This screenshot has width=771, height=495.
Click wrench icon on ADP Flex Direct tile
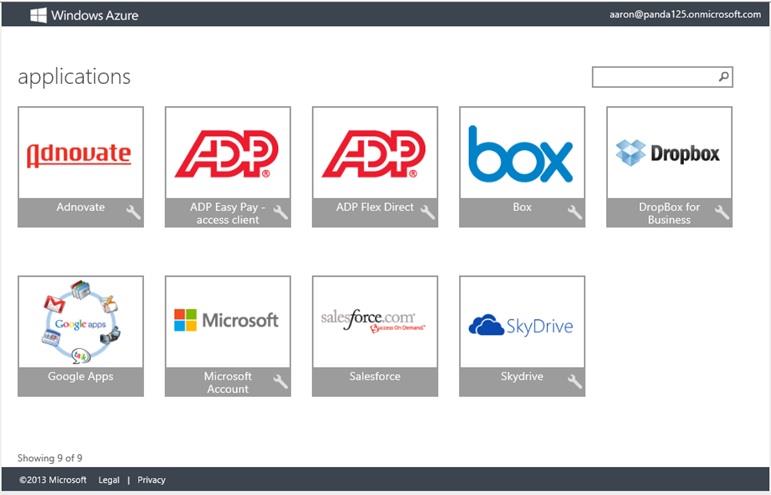click(427, 212)
